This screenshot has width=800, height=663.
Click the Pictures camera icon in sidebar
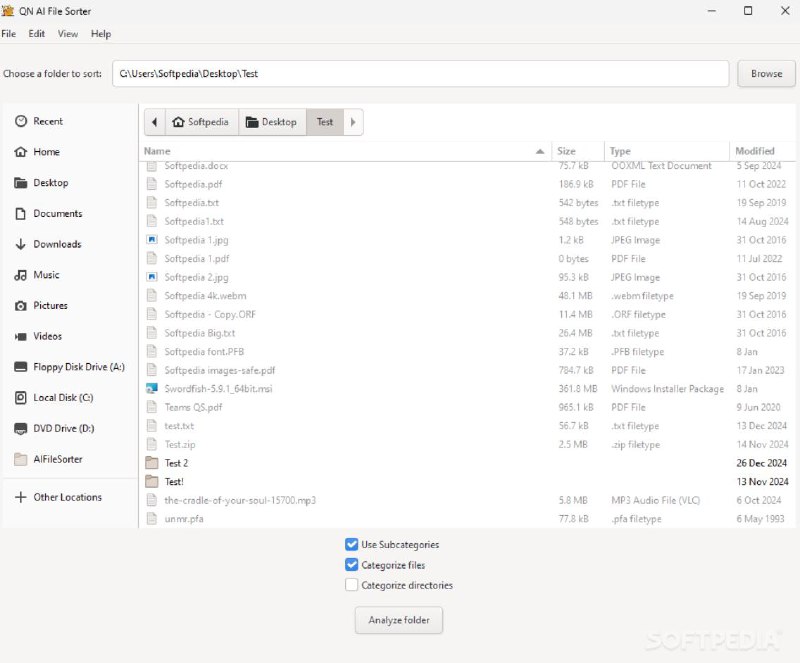coord(20,306)
